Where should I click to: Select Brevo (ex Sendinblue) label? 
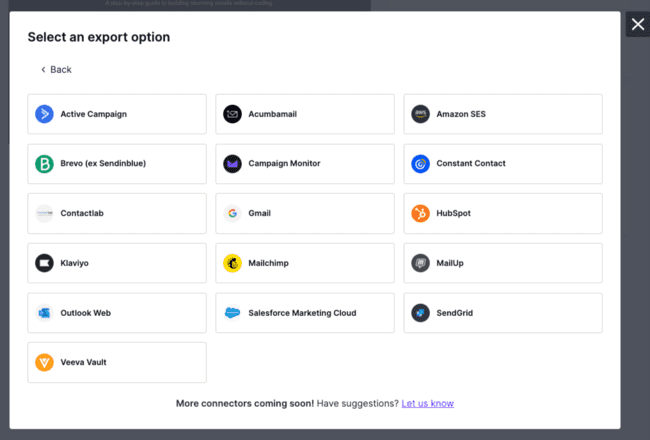pyautogui.click(x=103, y=163)
